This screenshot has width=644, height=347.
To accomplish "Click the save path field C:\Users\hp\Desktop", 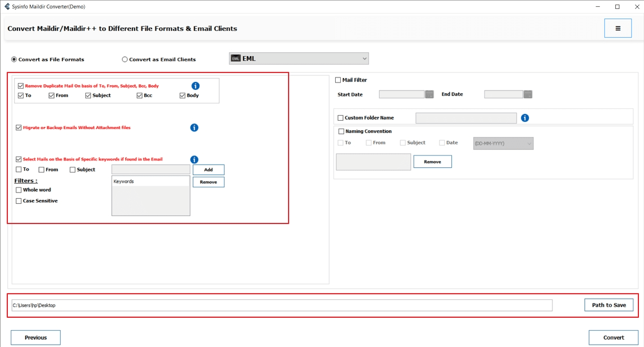I will [282, 305].
